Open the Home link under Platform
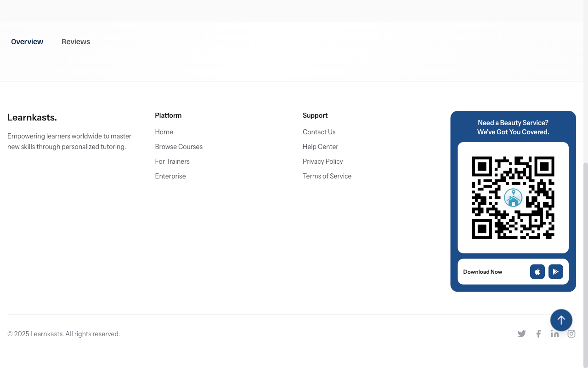The height and width of the screenshot is (368, 588). [164, 132]
